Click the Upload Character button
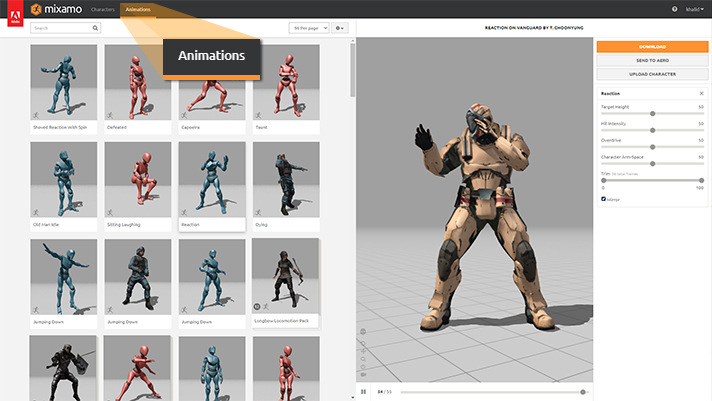Viewport: 712px width, 401px height. click(652, 74)
